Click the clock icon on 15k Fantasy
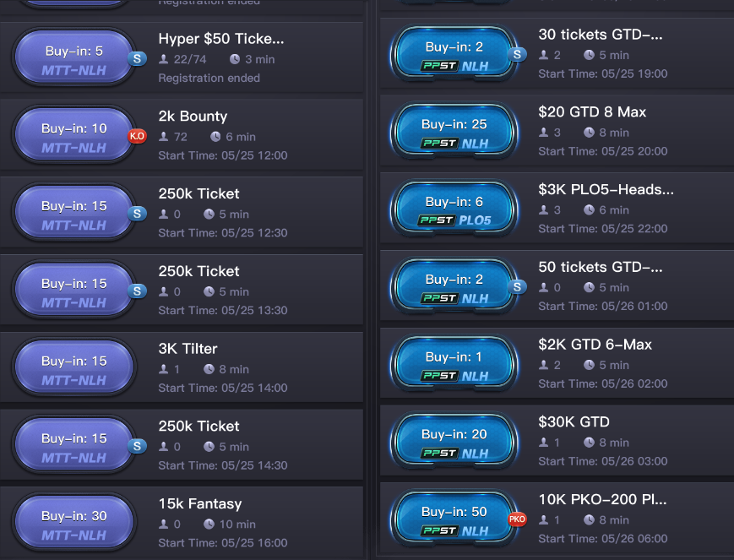Image resolution: width=734 pixels, height=560 pixels. (209, 525)
